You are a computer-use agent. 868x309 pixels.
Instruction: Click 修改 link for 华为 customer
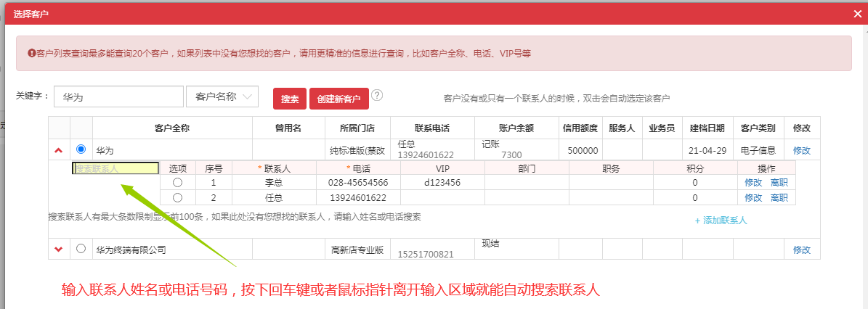pos(802,150)
